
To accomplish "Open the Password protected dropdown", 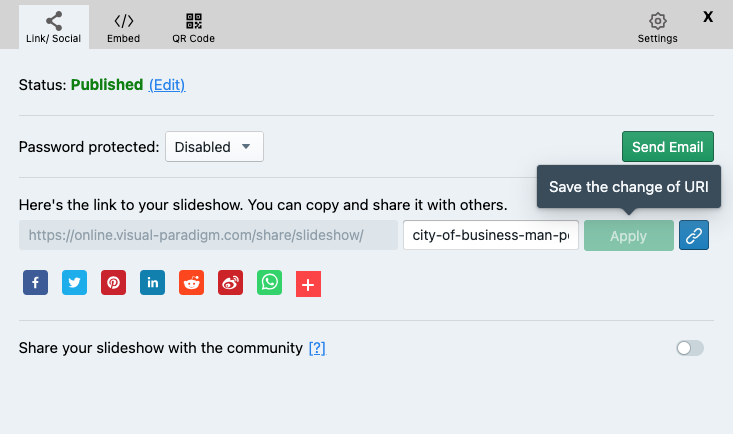I will pyautogui.click(x=214, y=147).
